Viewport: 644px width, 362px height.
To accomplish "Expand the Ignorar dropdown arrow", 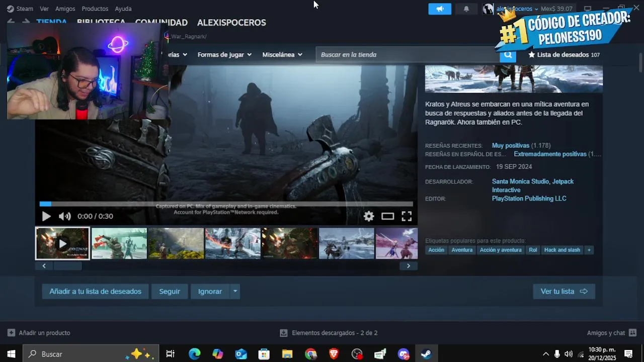I will (235, 291).
